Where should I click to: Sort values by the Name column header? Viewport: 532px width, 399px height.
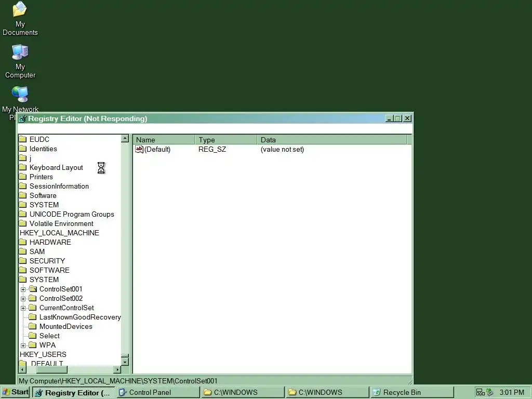[x=164, y=140]
